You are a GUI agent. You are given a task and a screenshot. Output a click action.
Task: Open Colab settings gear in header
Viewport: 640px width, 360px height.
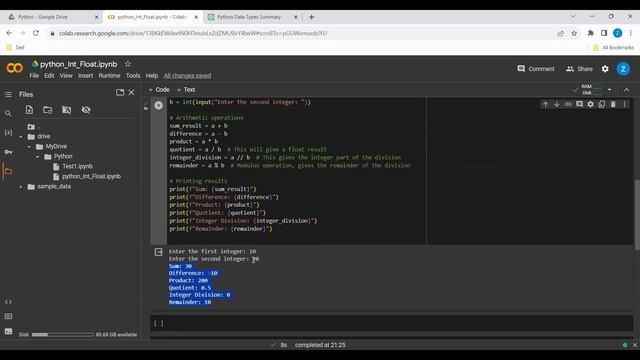pos(605,69)
